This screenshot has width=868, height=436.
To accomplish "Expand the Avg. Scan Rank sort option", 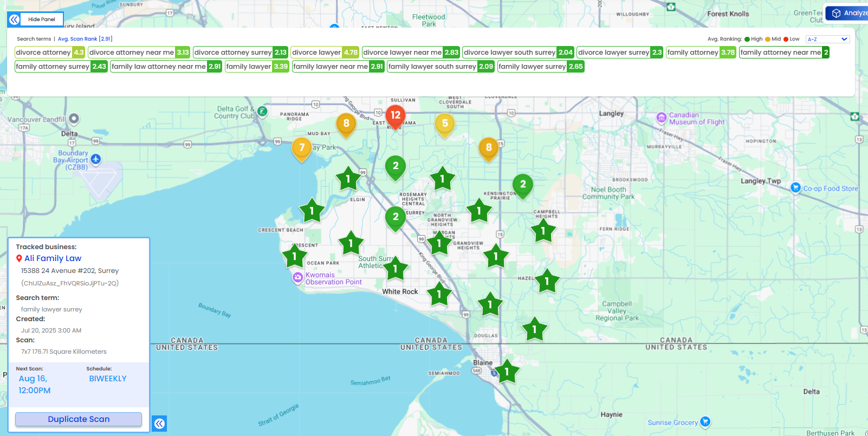I will (x=85, y=39).
